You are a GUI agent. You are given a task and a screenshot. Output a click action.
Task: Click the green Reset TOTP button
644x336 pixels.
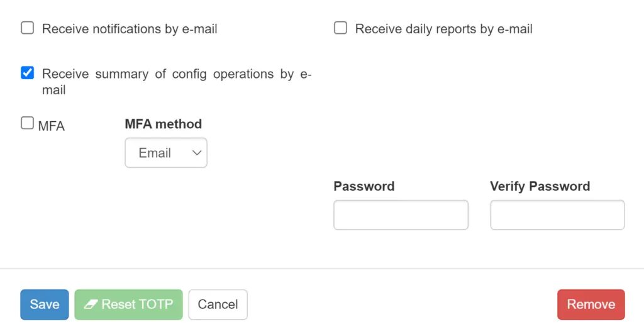coord(128,305)
